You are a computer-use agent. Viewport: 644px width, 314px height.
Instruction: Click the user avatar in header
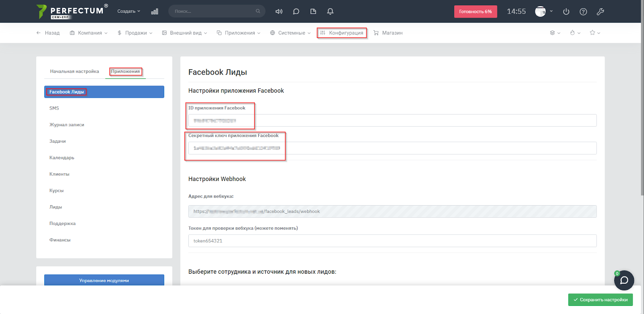[540, 11]
